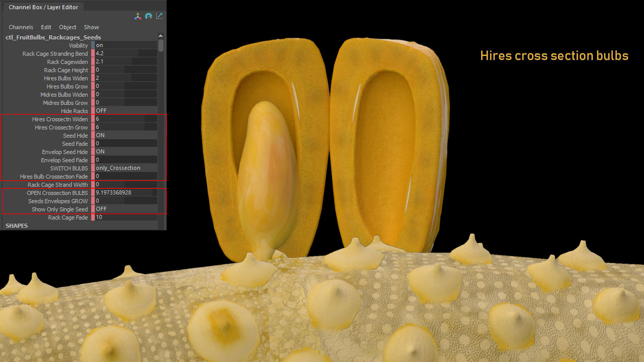
Task: Click the keyed color marker beside Seed Hide
Action: [x=93, y=135]
